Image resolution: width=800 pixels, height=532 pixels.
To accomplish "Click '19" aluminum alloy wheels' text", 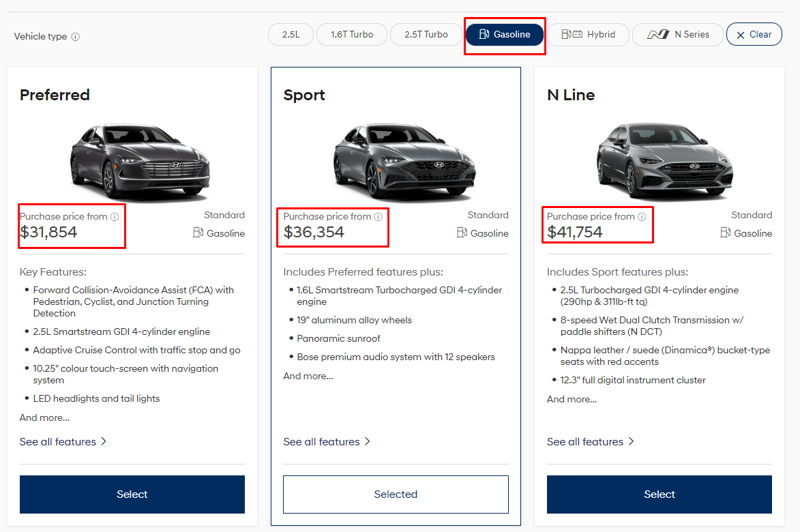I will (x=355, y=321).
